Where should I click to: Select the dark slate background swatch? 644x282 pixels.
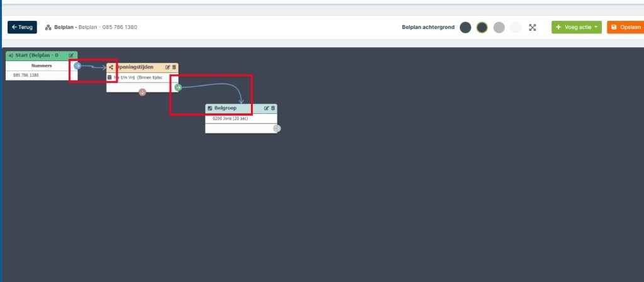[x=465, y=28]
